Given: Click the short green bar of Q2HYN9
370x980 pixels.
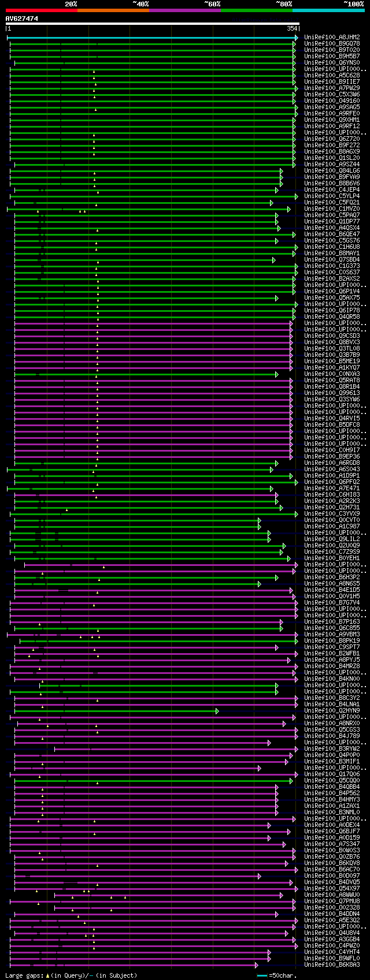Looking at the screenshot, I should [x=116, y=711].
